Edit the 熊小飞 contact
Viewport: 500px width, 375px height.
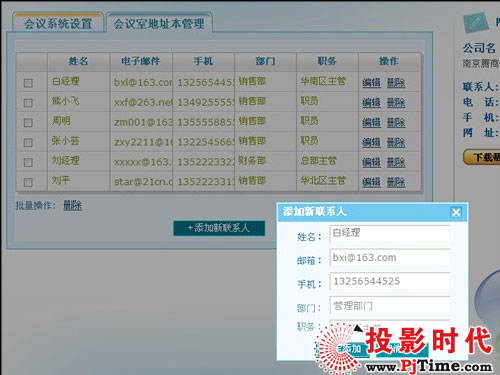coord(371,102)
